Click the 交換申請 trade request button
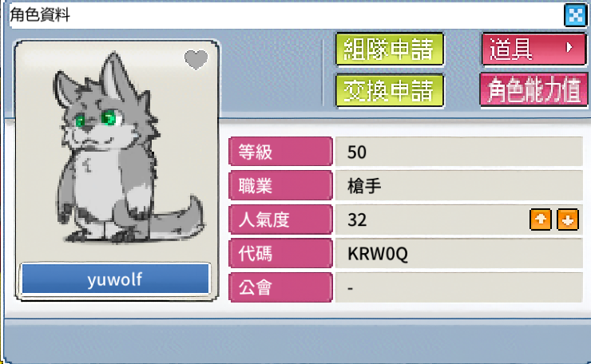591x364 pixels. point(390,91)
